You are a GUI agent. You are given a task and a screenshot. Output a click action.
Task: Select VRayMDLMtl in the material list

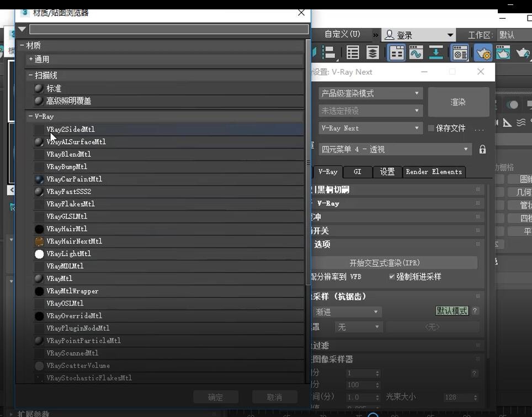tap(168, 266)
